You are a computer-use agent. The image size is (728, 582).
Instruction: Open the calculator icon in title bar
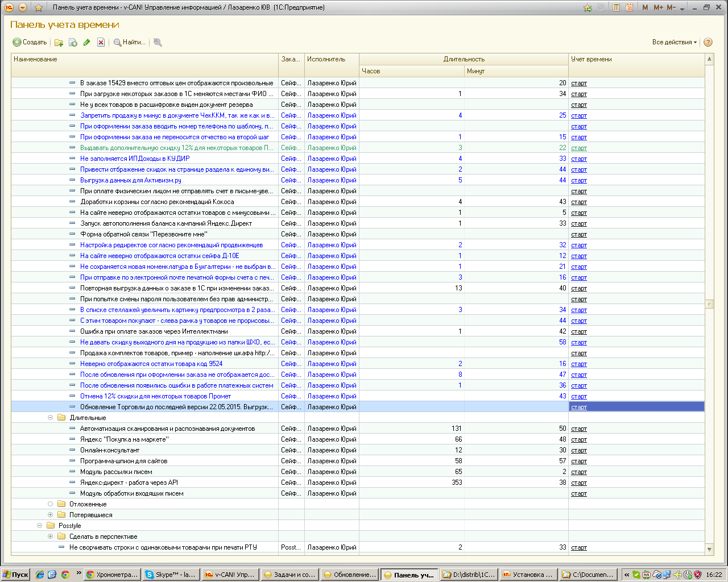[x=616, y=7]
